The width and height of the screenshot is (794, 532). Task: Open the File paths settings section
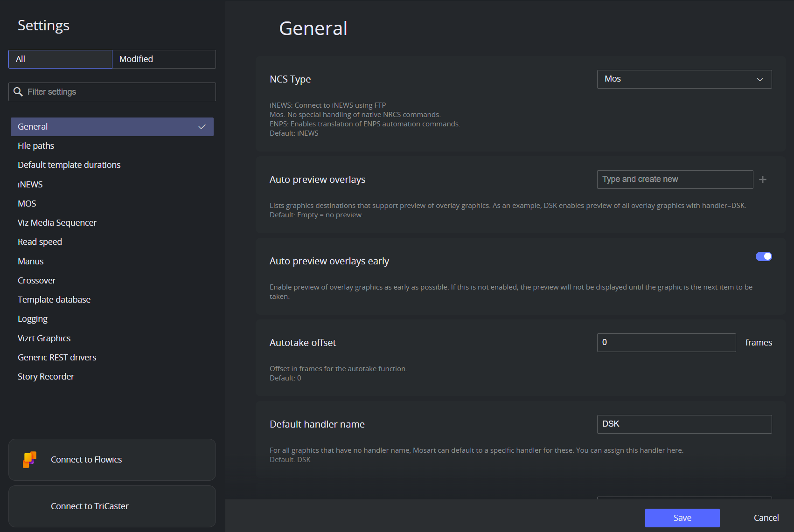[36, 146]
